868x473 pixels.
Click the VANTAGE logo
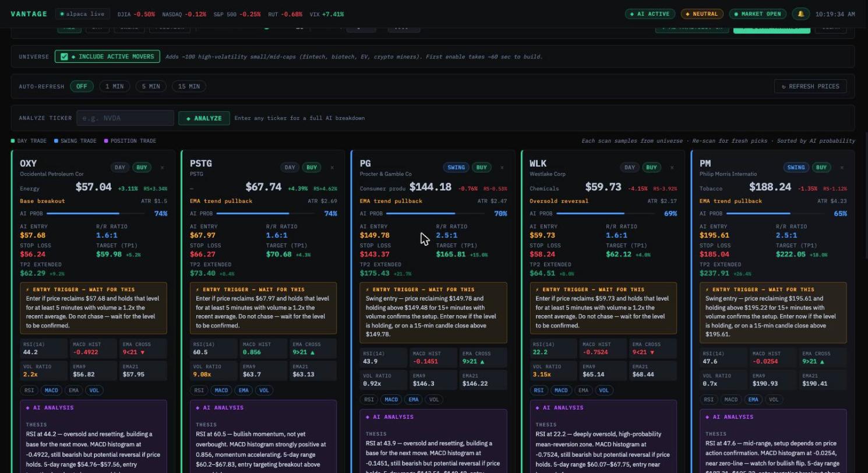[x=29, y=14]
